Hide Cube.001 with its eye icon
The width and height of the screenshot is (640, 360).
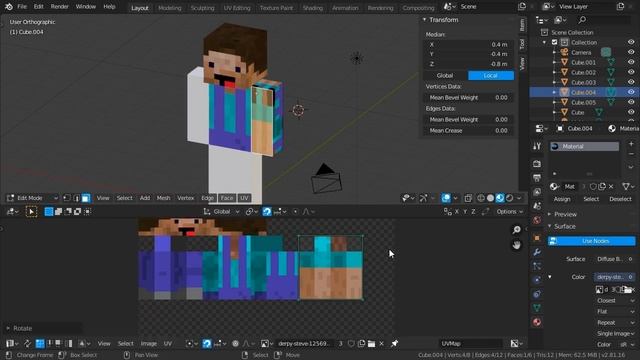pos(631,62)
